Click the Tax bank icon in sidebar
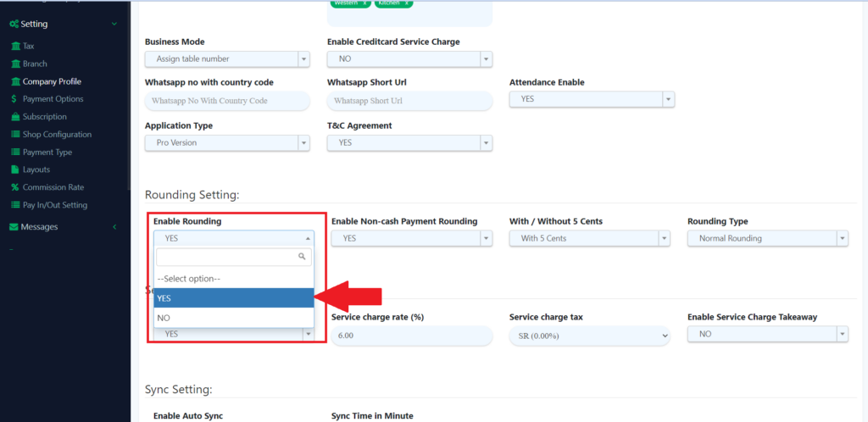Screen dimensions: 868x422 pos(15,46)
